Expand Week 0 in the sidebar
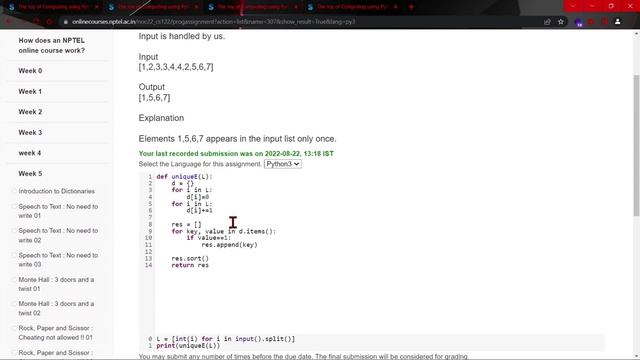Viewport: 640px width, 360px height. click(30, 71)
